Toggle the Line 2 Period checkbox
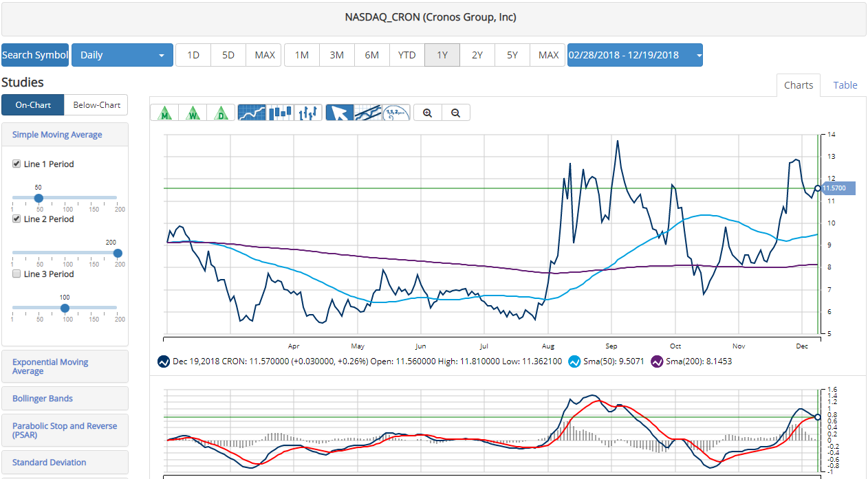This screenshot has height=479, width=868. click(17, 219)
